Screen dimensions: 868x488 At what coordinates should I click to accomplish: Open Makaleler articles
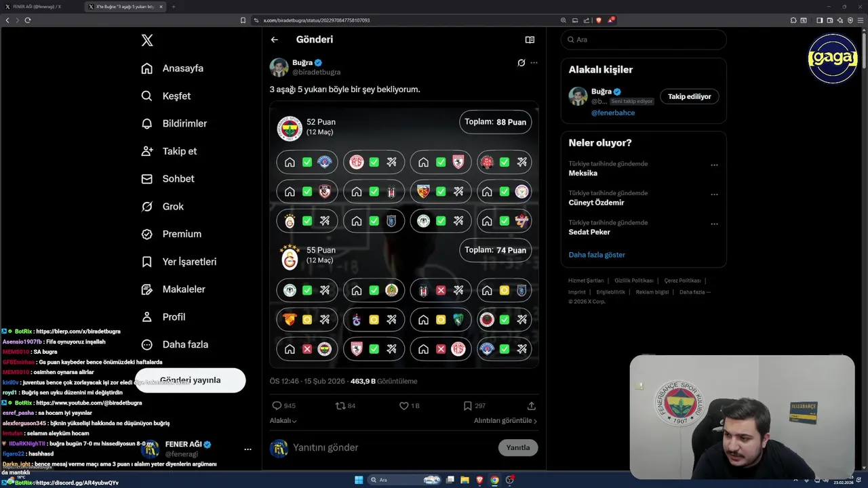point(173,289)
